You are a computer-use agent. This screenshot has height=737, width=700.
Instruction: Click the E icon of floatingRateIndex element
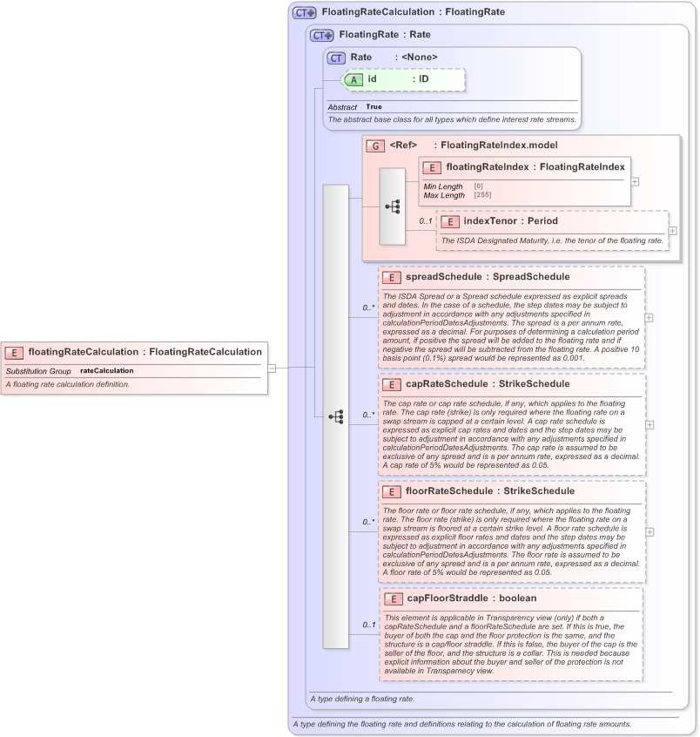(x=432, y=168)
